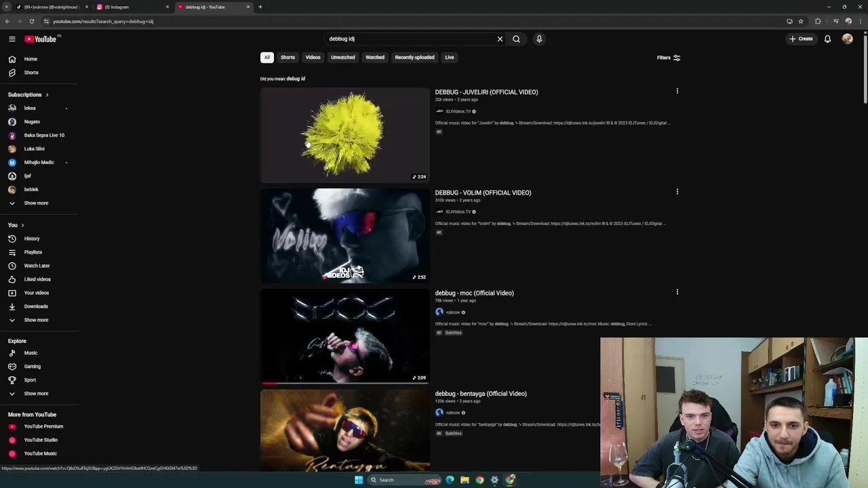Image resolution: width=868 pixels, height=488 pixels.
Task: Open Music under Explore
Action: coord(38,353)
